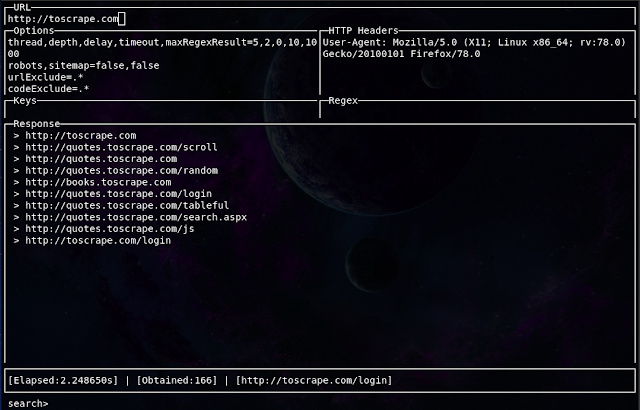Click the User-Agent Mozilla/5.0 header line
This screenshot has height=410, width=640.
[x=474, y=42]
